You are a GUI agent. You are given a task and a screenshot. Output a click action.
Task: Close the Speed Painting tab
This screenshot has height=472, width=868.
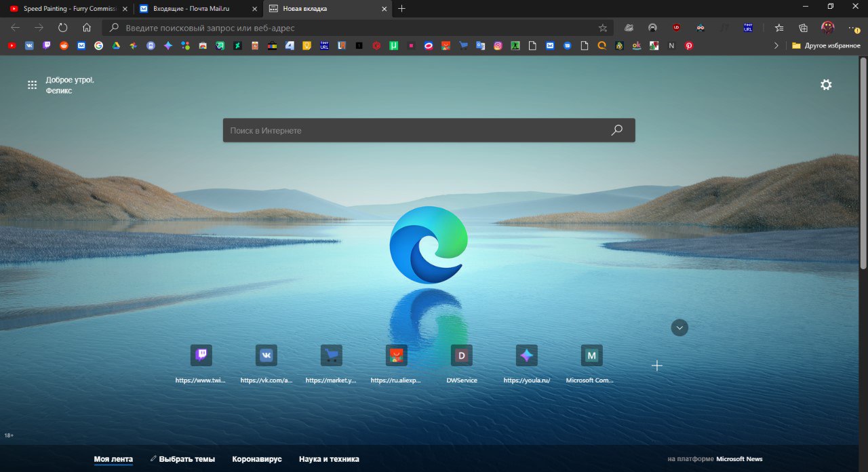125,9
